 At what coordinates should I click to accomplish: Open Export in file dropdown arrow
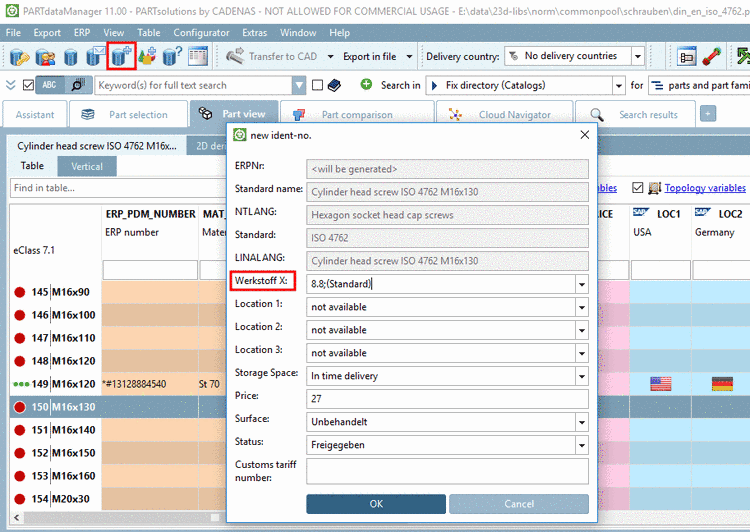409,56
